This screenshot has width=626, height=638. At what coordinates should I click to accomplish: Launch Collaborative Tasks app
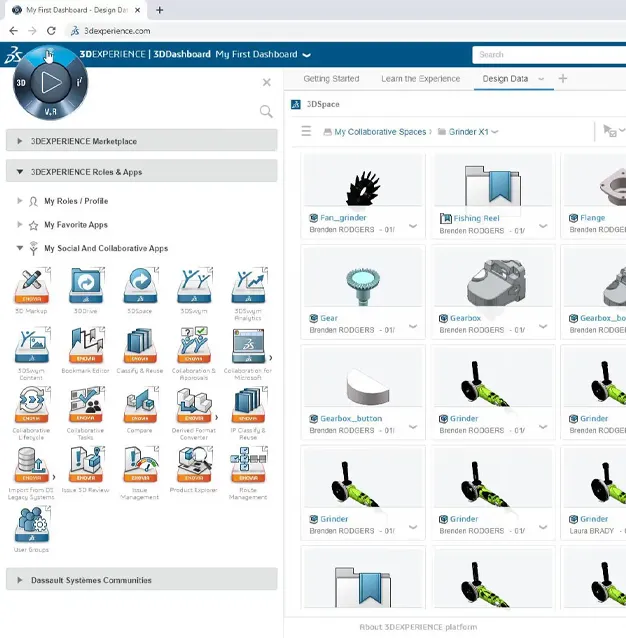pos(86,405)
